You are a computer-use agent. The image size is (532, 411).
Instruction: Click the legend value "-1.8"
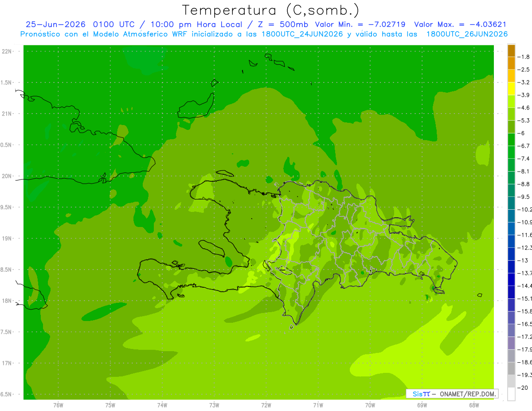(524, 57)
